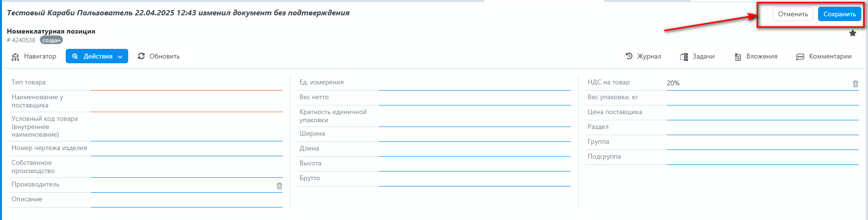Screen dimensions: 868x220
Task: Click the Описание input field
Action: tap(186, 200)
